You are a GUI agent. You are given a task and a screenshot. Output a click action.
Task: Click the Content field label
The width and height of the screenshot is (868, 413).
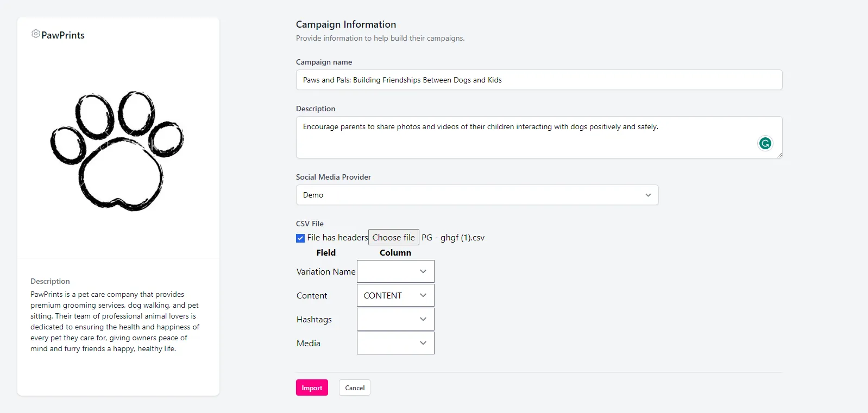tap(312, 295)
